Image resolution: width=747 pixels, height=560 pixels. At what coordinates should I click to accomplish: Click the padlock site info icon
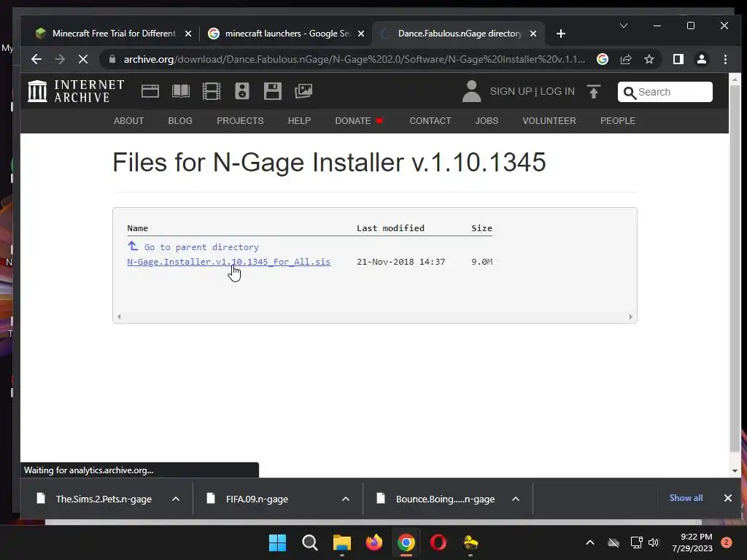pos(112,59)
